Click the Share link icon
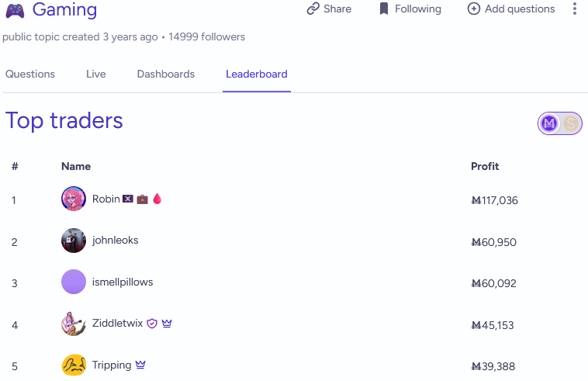The image size is (588, 381). click(313, 9)
